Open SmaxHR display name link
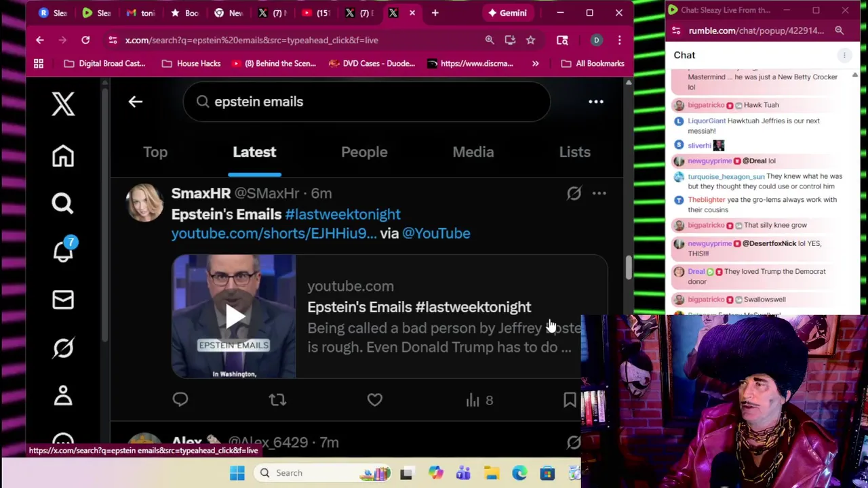The image size is (868, 488). click(x=201, y=193)
